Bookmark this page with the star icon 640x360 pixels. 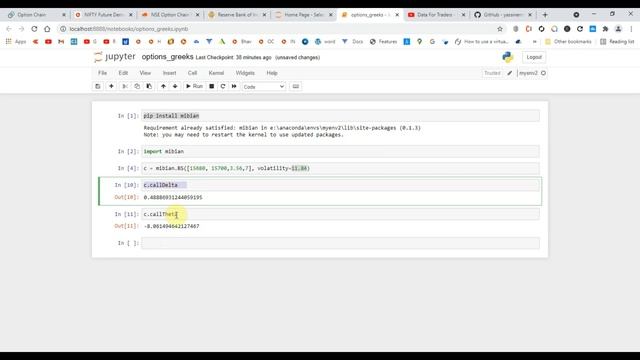500,29
